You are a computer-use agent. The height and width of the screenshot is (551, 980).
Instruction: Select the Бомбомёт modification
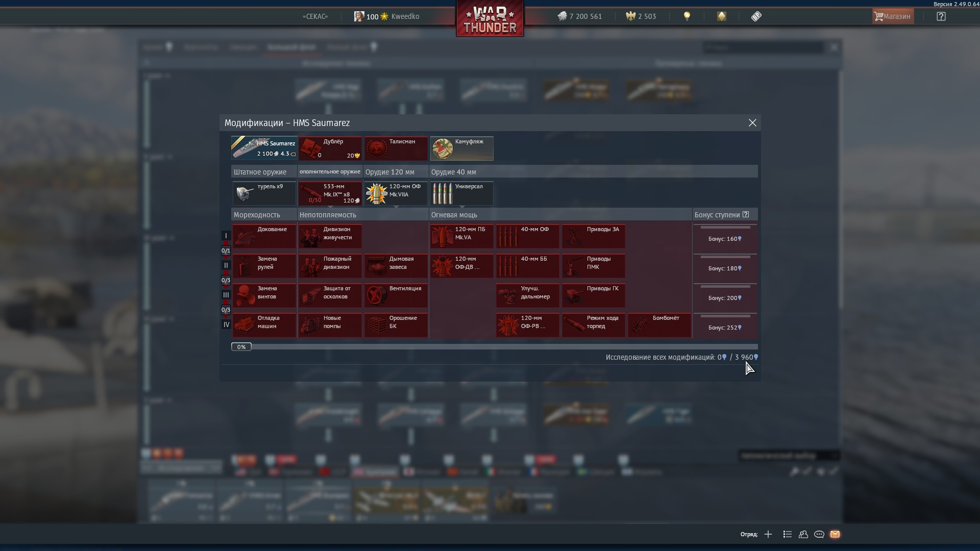[659, 325]
